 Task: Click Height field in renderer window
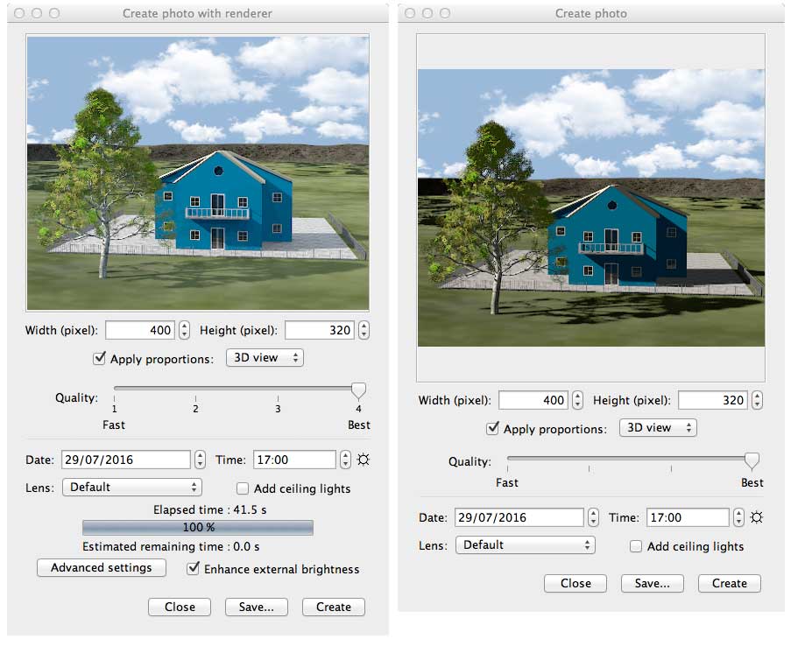click(320, 330)
